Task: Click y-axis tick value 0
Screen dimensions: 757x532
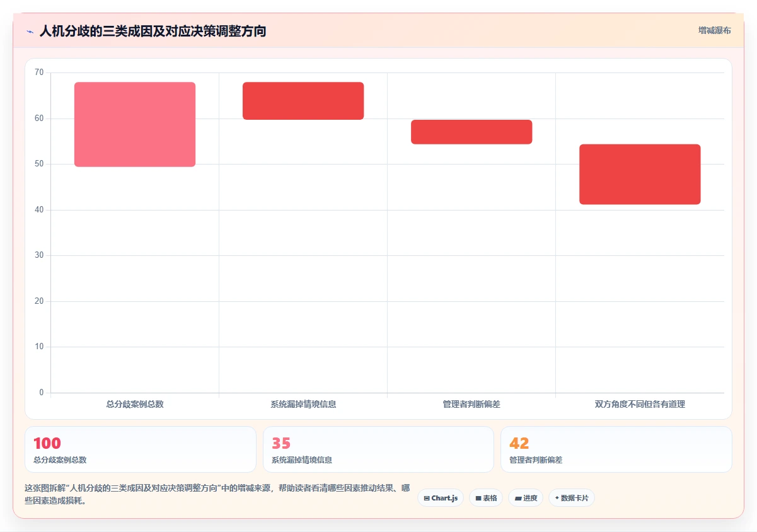Action: coord(42,393)
